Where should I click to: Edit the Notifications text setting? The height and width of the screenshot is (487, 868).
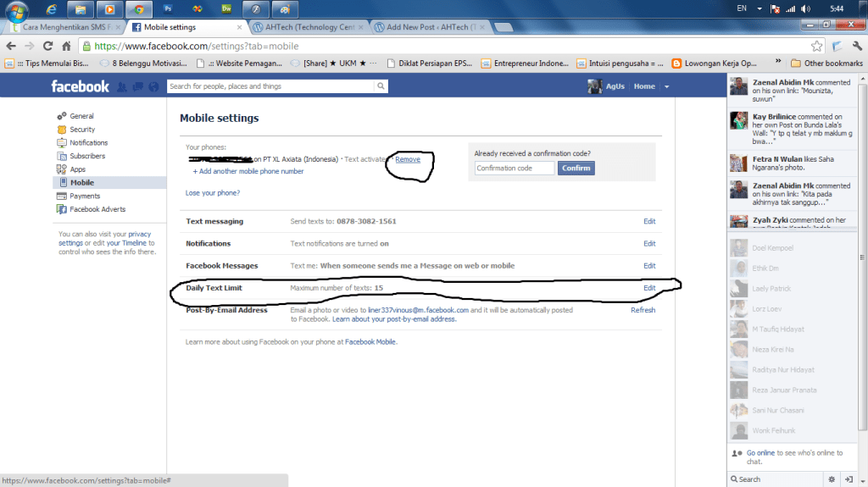point(649,244)
